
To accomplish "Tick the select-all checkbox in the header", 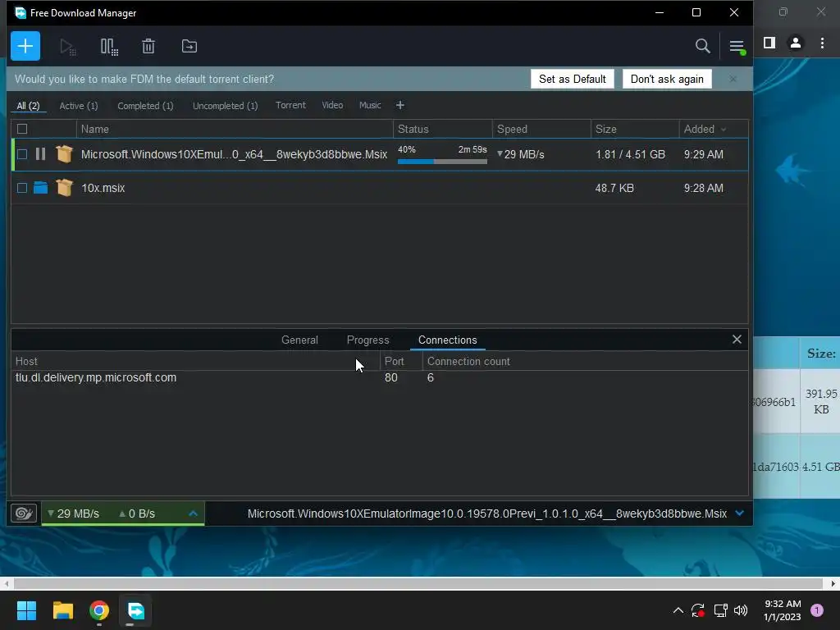I will (22, 129).
